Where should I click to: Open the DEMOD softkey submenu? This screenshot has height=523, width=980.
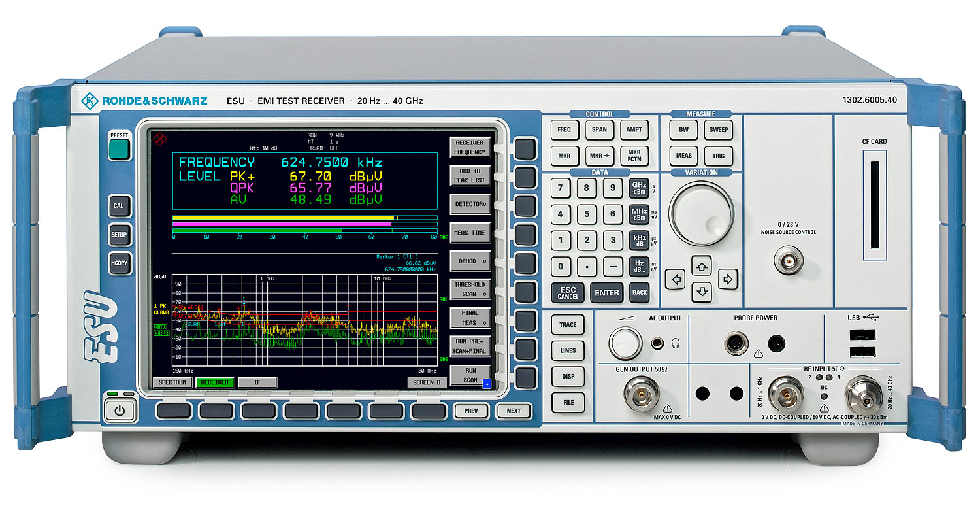pos(470,261)
